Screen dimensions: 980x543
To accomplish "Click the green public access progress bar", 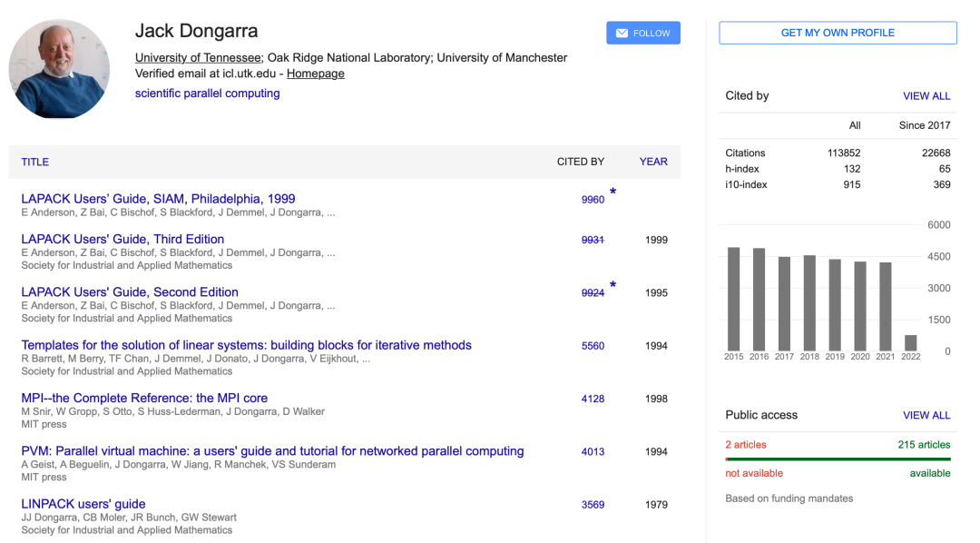I will pyautogui.click(x=838, y=459).
